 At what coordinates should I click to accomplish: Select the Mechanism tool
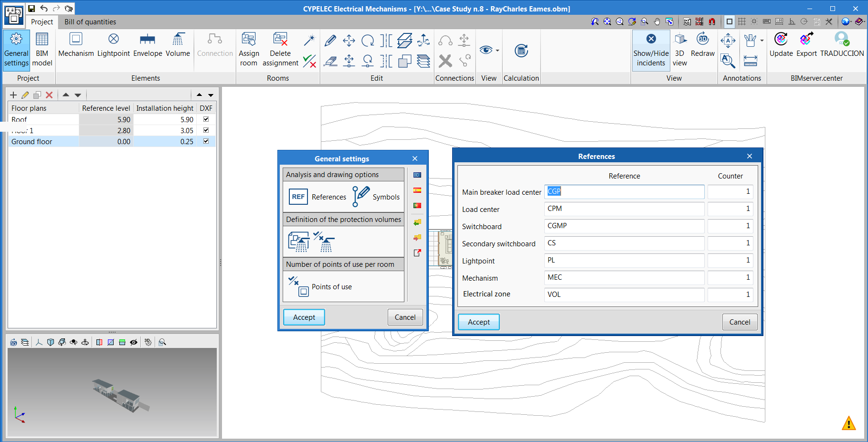pyautogui.click(x=76, y=46)
